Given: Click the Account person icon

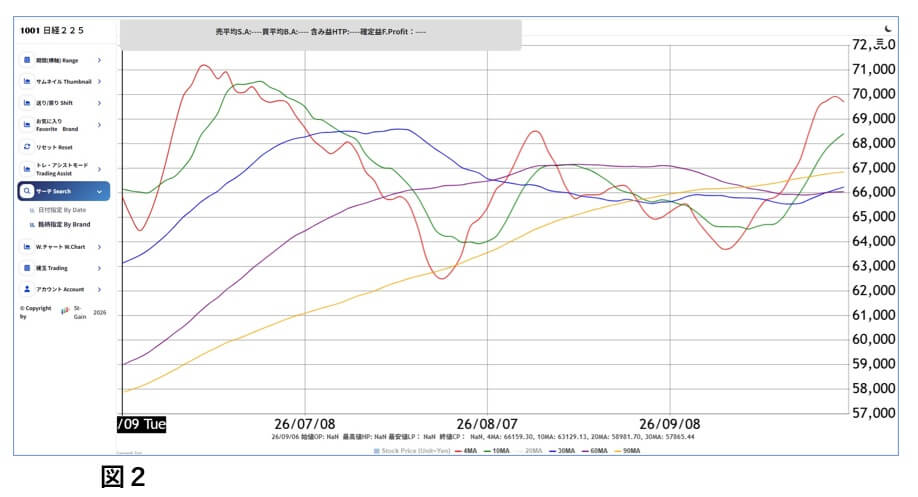Looking at the screenshot, I should click(x=27, y=289).
